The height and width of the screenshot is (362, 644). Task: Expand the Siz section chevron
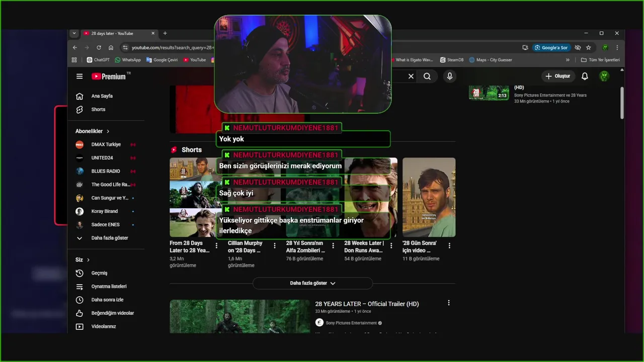pos(88,260)
